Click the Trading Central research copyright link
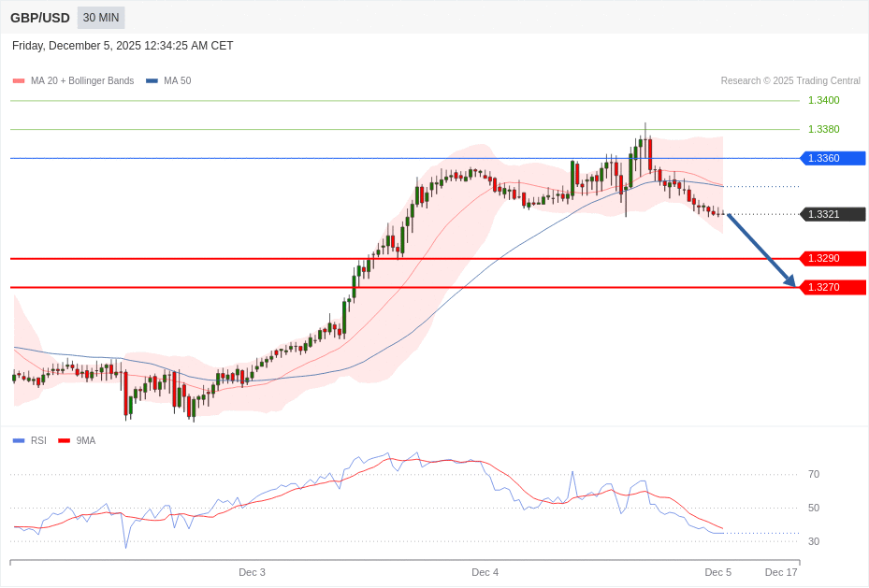 click(x=790, y=80)
